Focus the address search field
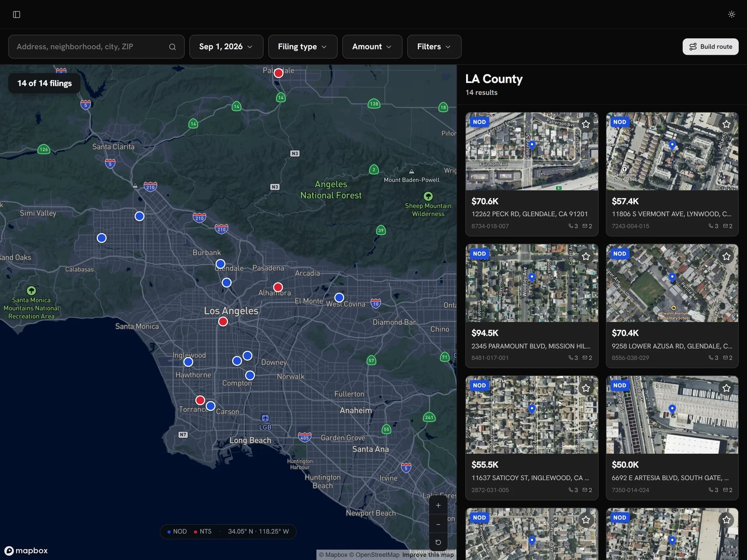This screenshot has width=747, height=560. pos(96,47)
